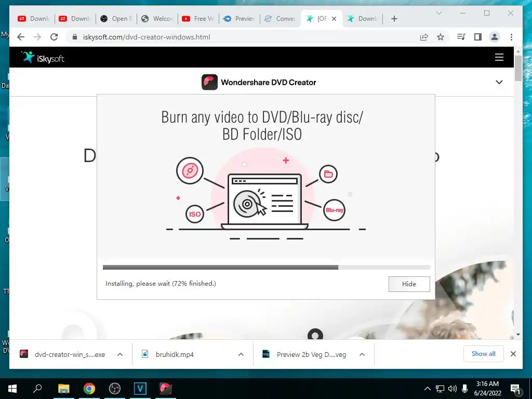
Task: Expand the Wondershare DVD Creator dropdown chevron
Action: pyautogui.click(x=499, y=82)
